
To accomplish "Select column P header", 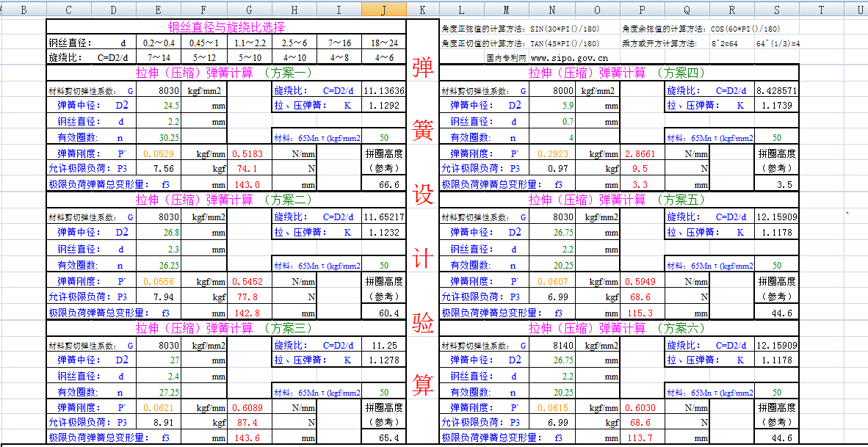I will click(x=642, y=10).
